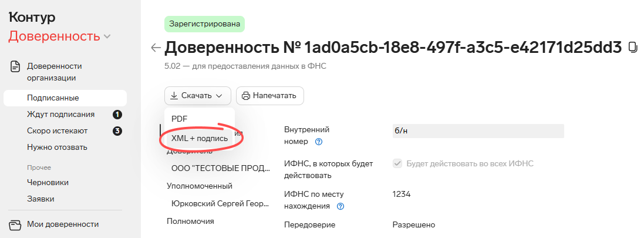Viewport: 644px width, 238px height.
Task: Expand the Скачать dropdown
Action: click(x=197, y=95)
